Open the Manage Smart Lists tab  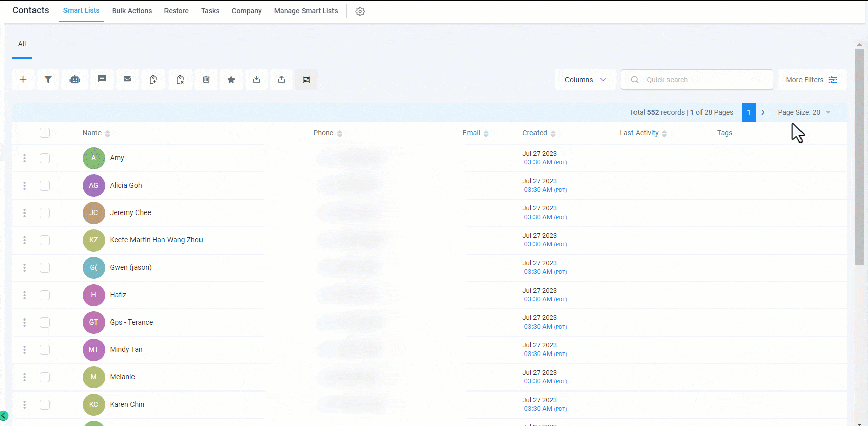[x=306, y=11]
